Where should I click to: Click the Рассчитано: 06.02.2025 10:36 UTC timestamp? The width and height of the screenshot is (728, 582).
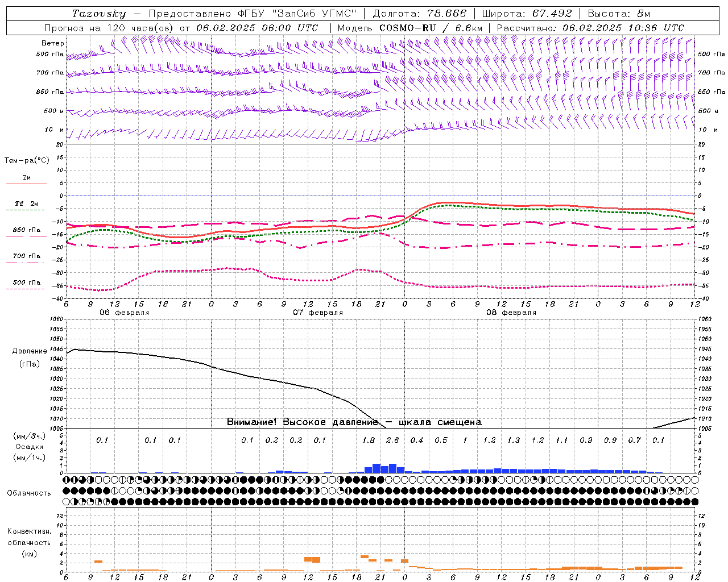pos(590,28)
